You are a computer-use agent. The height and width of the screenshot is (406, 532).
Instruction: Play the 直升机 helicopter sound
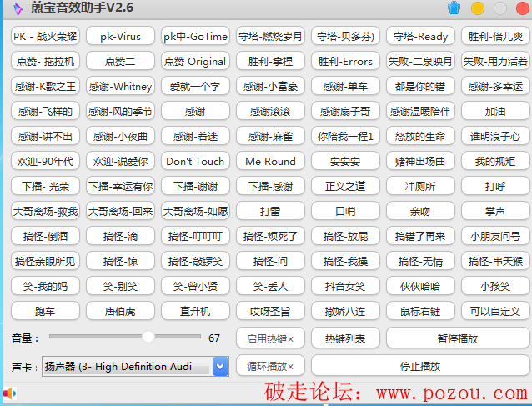tap(195, 312)
